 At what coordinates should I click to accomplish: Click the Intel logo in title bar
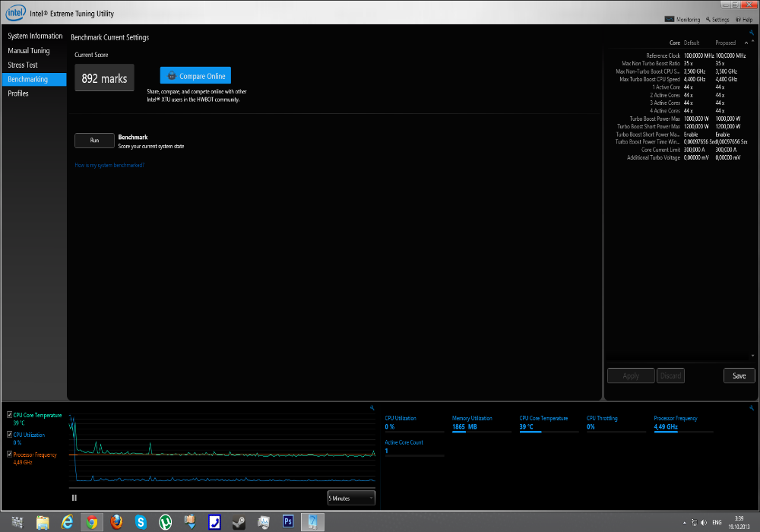pos(15,13)
